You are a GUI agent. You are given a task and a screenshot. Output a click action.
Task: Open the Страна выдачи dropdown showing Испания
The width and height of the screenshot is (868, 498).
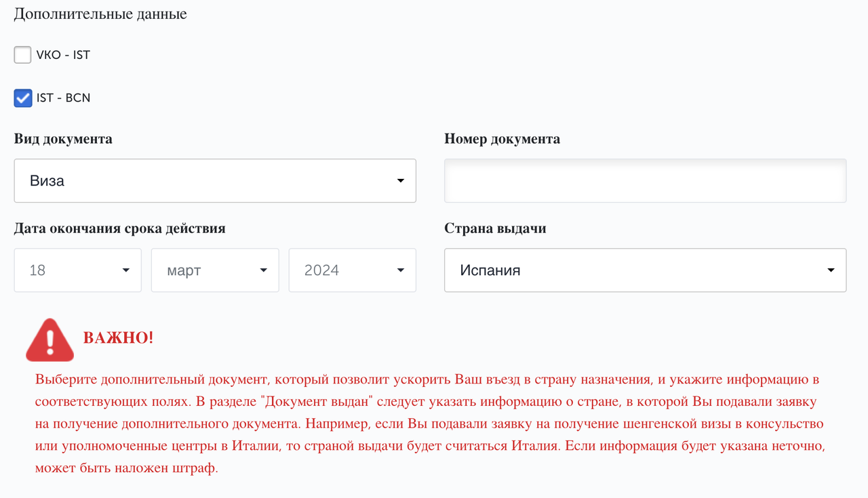tap(645, 270)
